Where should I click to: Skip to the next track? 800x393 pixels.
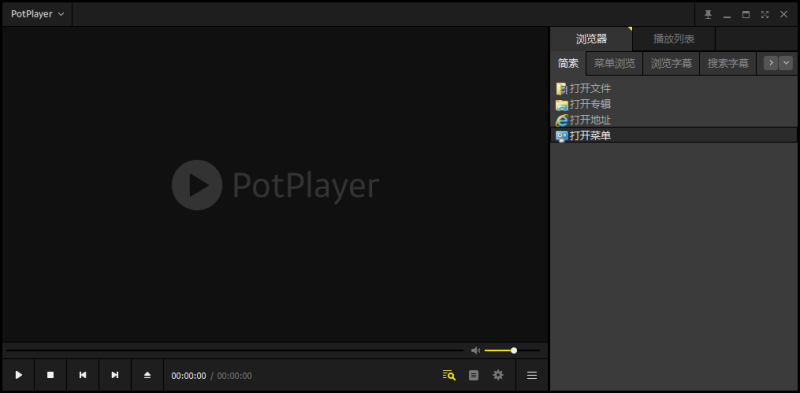(x=115, y=375)
